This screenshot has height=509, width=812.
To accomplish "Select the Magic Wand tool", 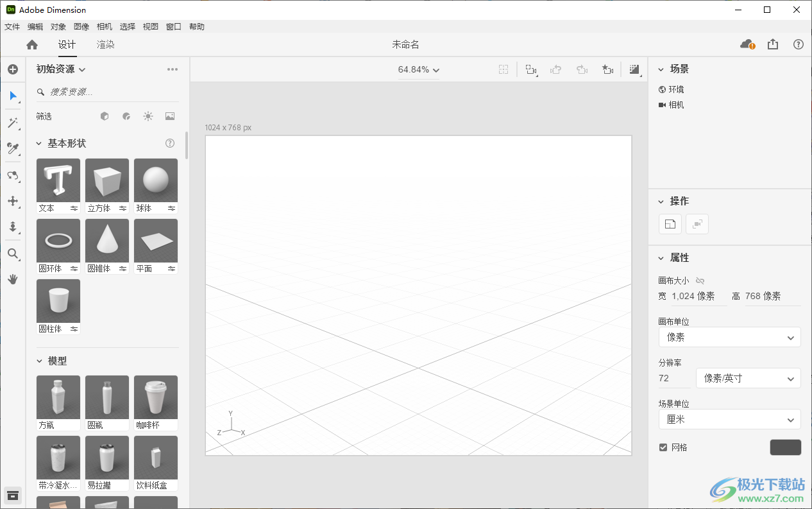I will 13,123.
